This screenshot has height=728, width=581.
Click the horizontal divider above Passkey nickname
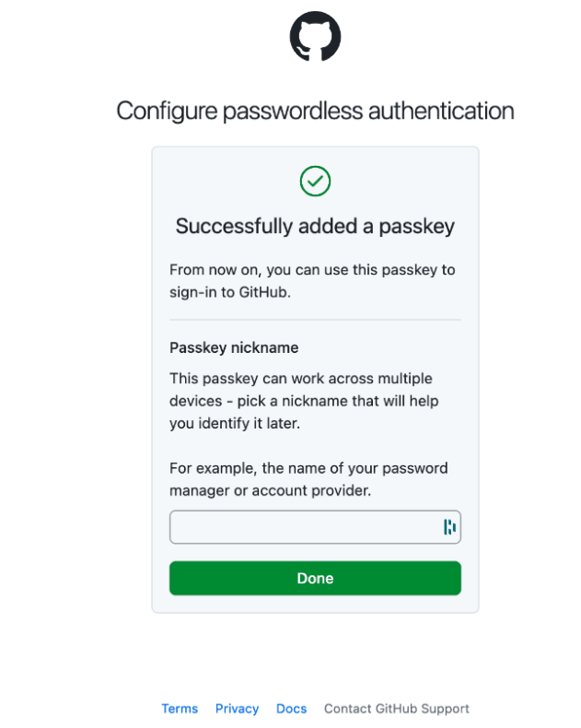pos(315,320)
